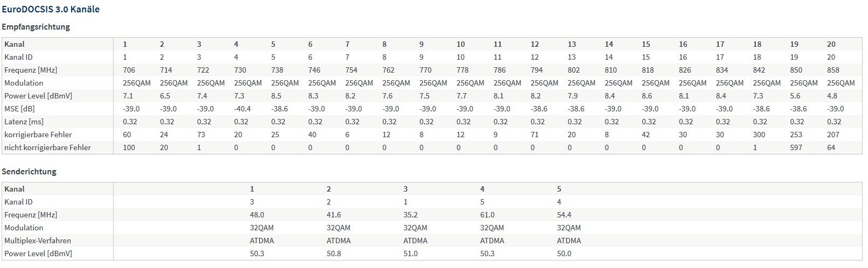Click the Power Level 4.8 cell
Screen dimensions: 868x268
click(x=832, y=96)
